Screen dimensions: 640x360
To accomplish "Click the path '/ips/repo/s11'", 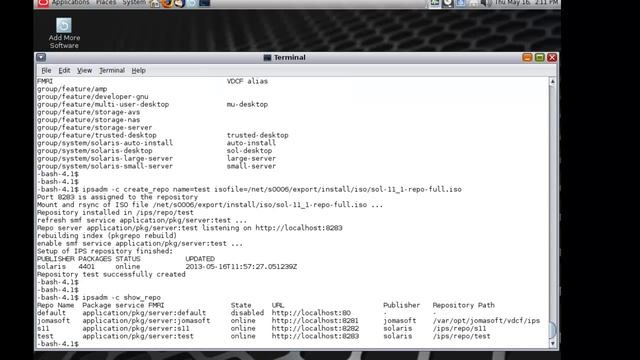I will (x=460, y=329).
